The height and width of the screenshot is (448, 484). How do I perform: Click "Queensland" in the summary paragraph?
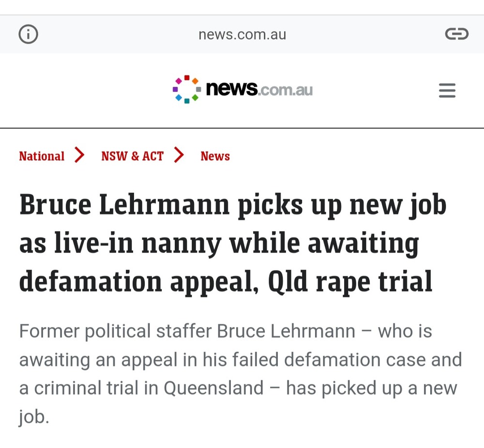pyautogui.click(x=213, y=388)
